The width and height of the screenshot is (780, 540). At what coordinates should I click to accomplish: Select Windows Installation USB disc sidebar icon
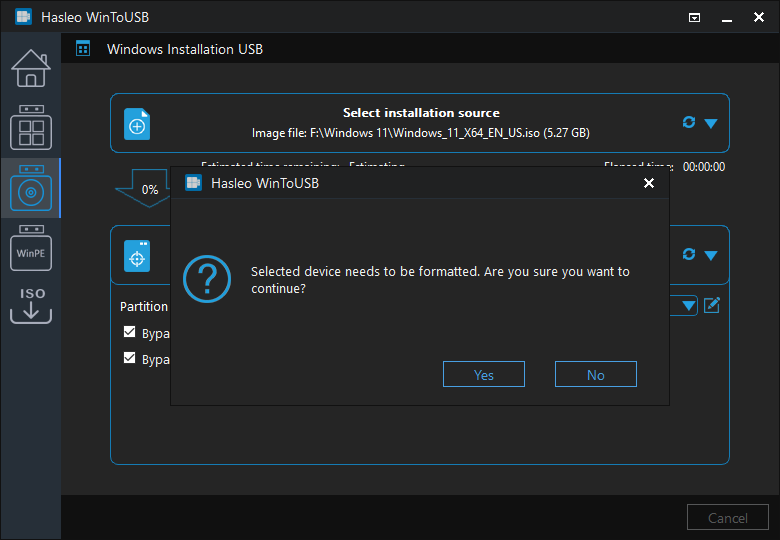pyautogui.click(x=31, y=187)
